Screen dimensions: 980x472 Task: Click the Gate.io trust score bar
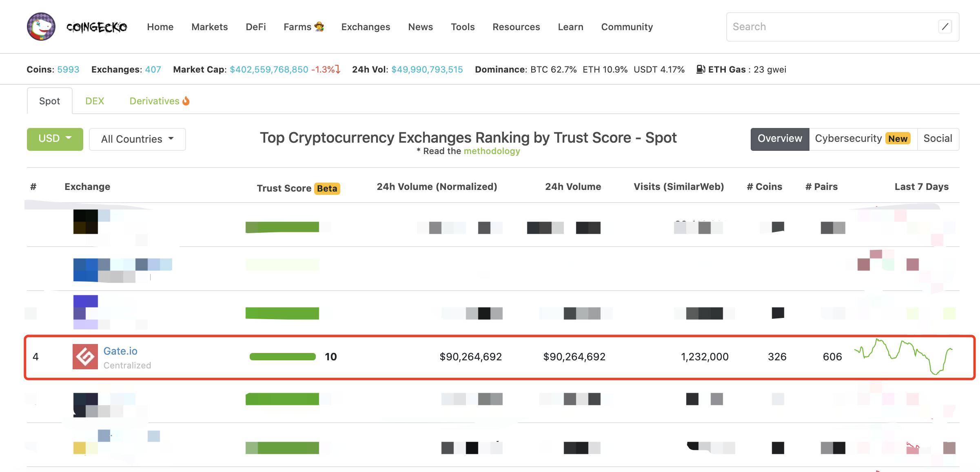(283, 357)
